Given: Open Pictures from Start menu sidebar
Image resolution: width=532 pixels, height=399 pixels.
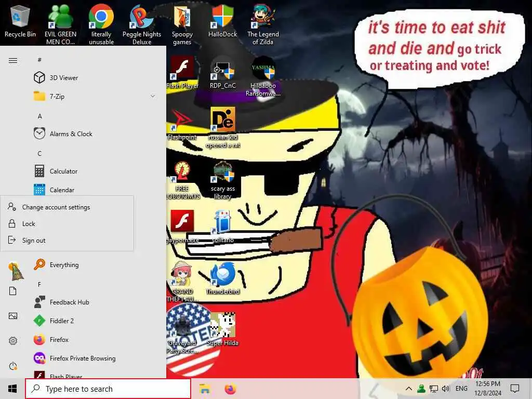Looking at the screenshot, I should click(13, 316).
